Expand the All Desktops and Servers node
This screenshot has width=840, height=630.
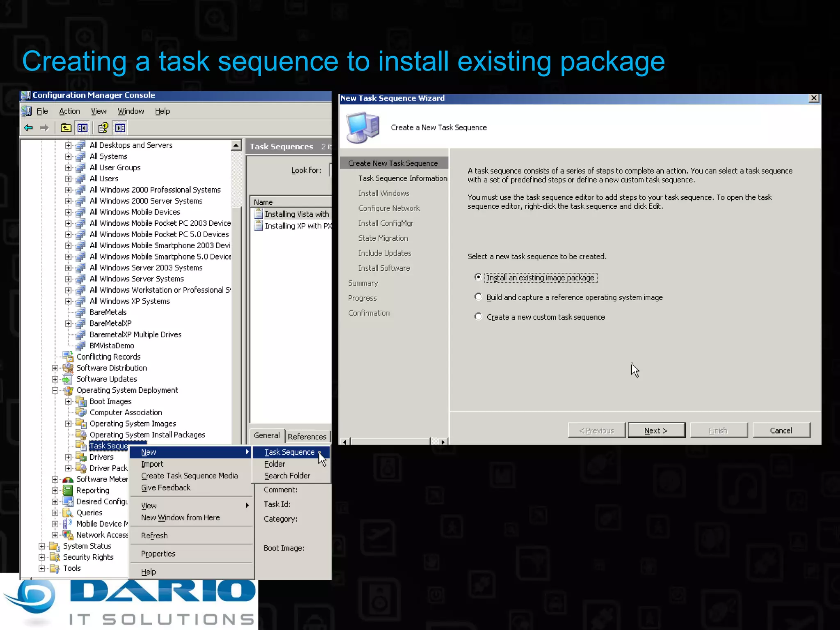point(68,145)
